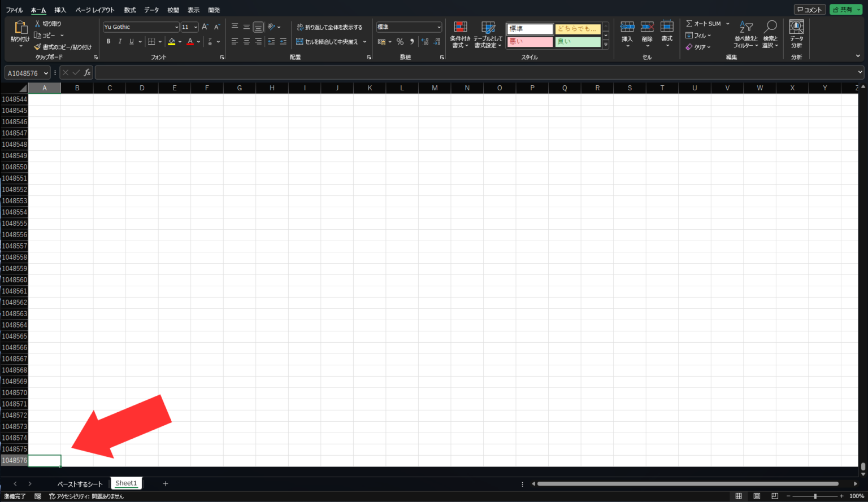Open the font color swatch
Screen dimensions: 868x502
[x=190, y=41]
